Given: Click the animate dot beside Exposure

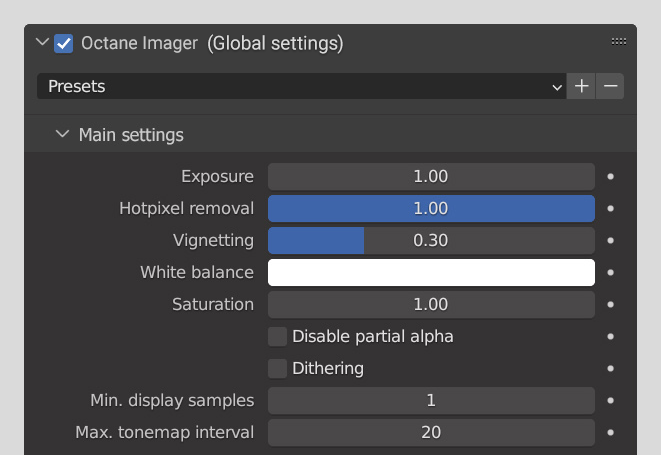Looking at the screenshot, I should (610, 177).
